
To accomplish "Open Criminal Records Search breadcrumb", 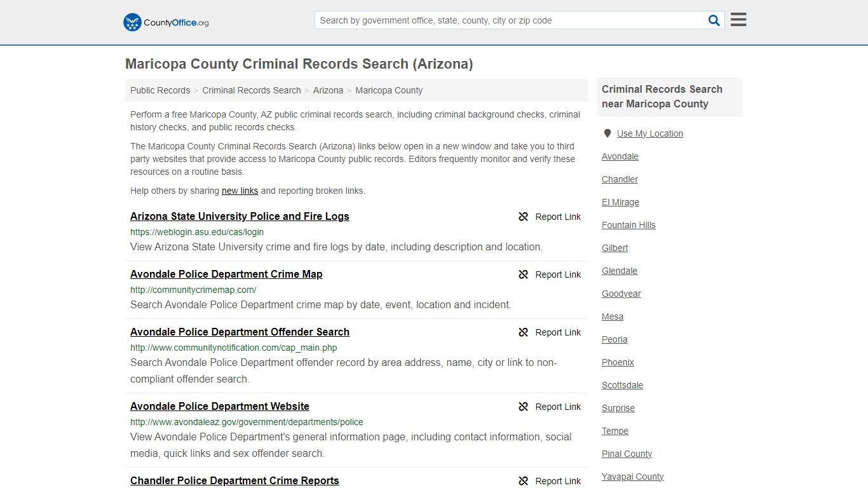I will (x=252, y=90).
